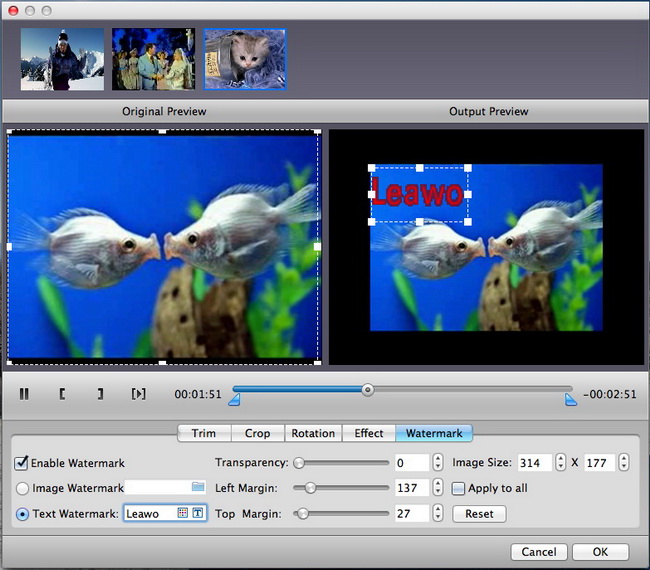This screenshot has width=650, height=570.
Task: Confirm with the OK button
Action: click(600, 552)
